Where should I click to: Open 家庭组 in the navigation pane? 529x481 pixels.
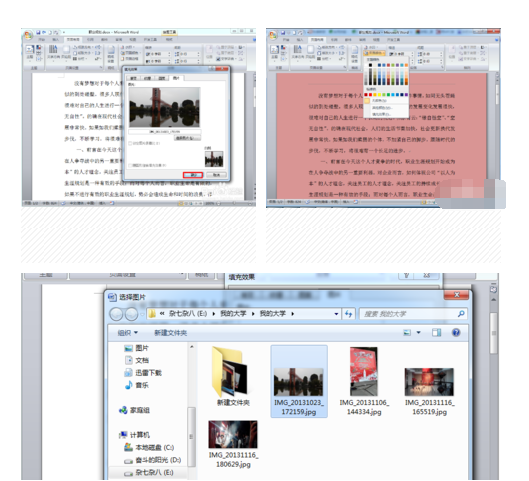134,410
